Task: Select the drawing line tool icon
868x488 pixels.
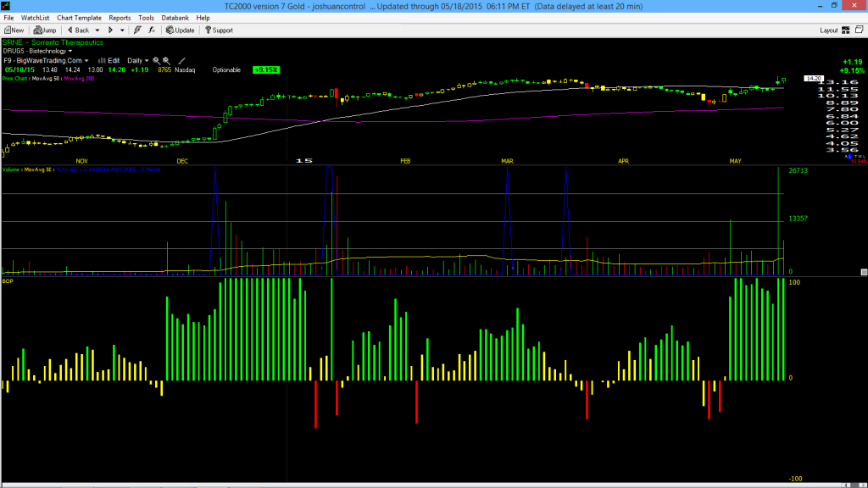Action: (181, 61)
